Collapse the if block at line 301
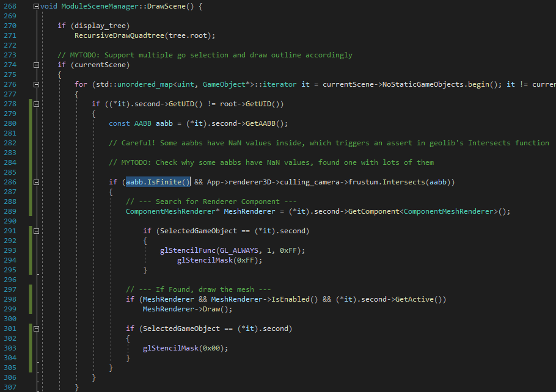Viewport: 556px width, 392px height. tap(36, 329)
